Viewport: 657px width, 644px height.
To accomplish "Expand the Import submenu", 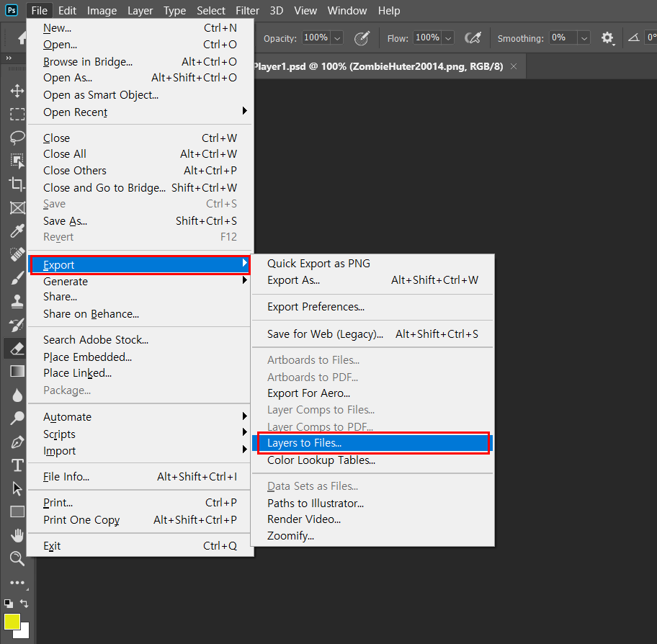I will (x=140, y=451).
